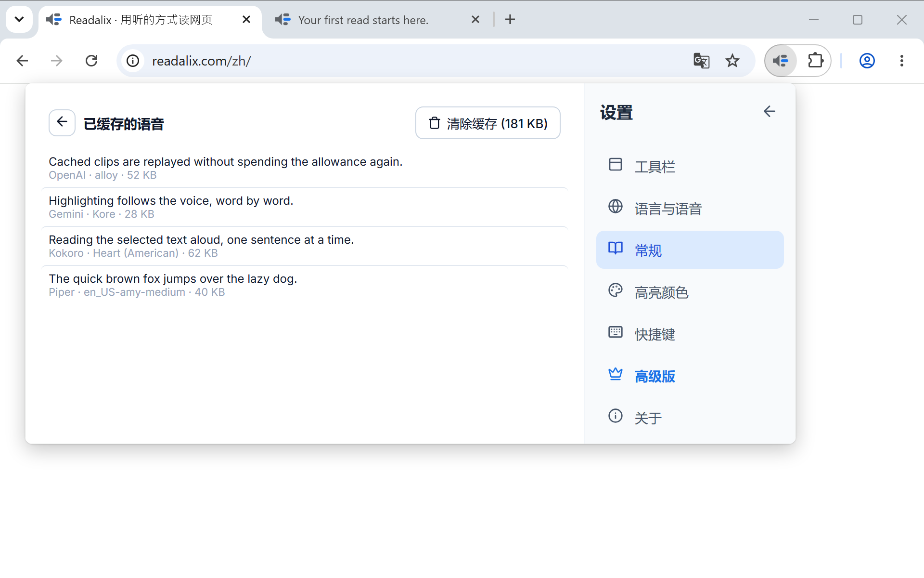Select the cached clip 'Reading the selected text aloud'
Viewport: 924px width, 578px height.
pyautogui.click(x=305, y=246)
